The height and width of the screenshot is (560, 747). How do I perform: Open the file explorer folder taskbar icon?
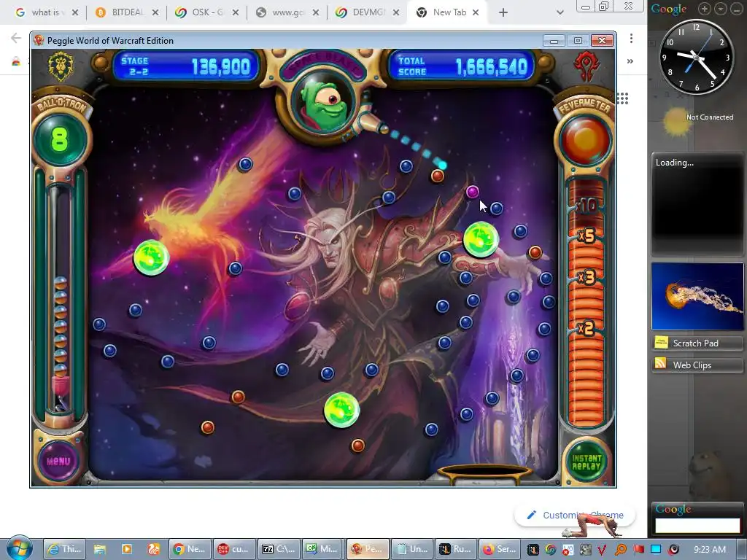(99, 549)
